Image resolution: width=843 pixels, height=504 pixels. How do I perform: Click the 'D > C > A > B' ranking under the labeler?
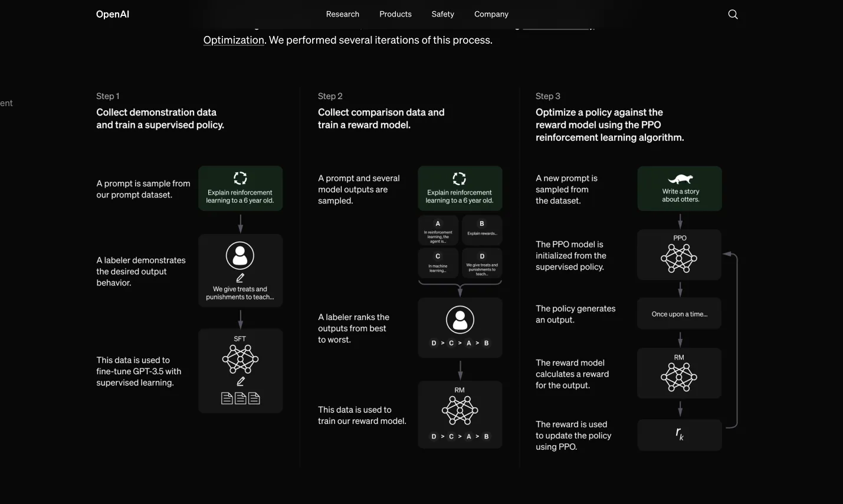coord(460,343)
